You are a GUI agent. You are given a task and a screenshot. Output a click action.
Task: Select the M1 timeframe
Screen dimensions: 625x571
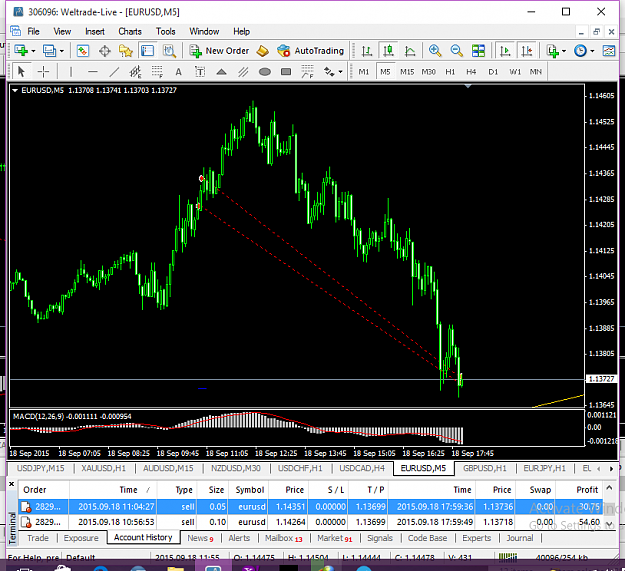pos(364,72)
